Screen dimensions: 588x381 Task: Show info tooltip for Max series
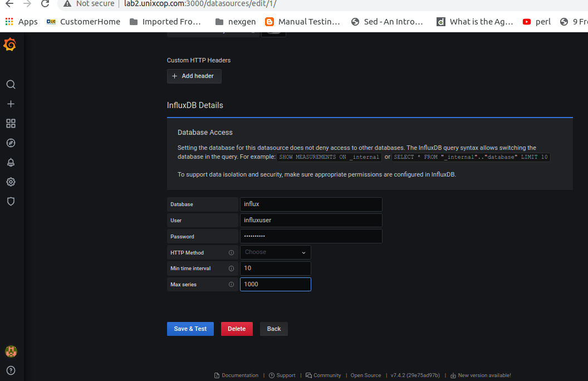coord(232,285)
